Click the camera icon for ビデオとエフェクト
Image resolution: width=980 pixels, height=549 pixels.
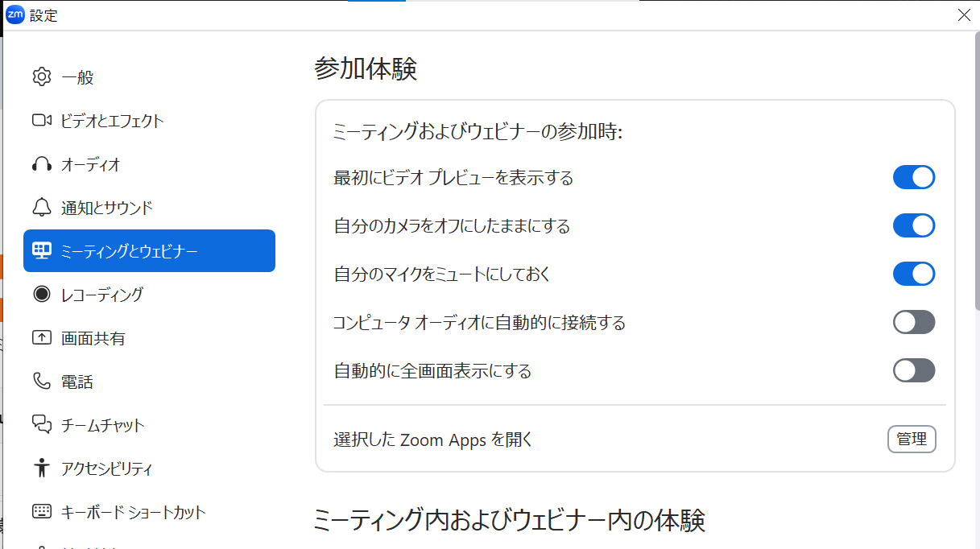[x=41, y=121]
